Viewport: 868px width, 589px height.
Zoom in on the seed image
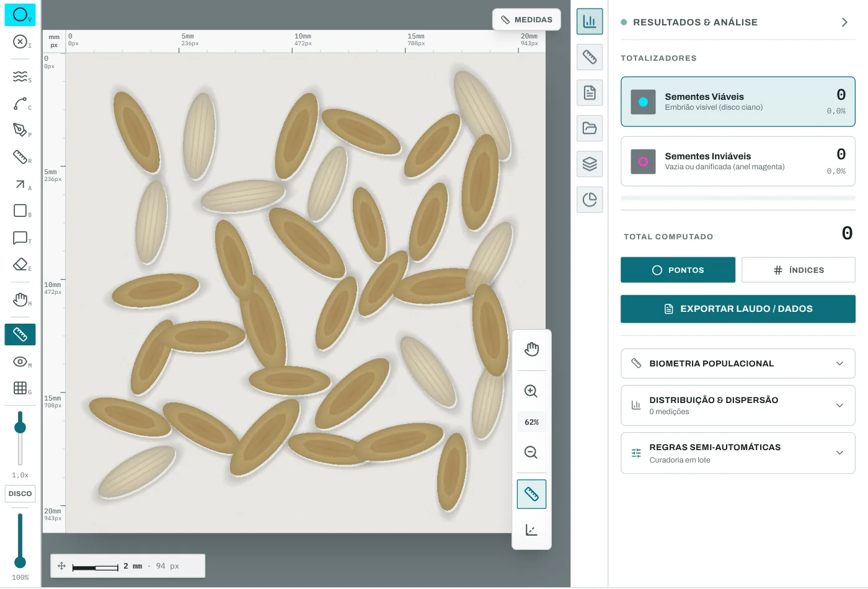click(x=531, y=391)
